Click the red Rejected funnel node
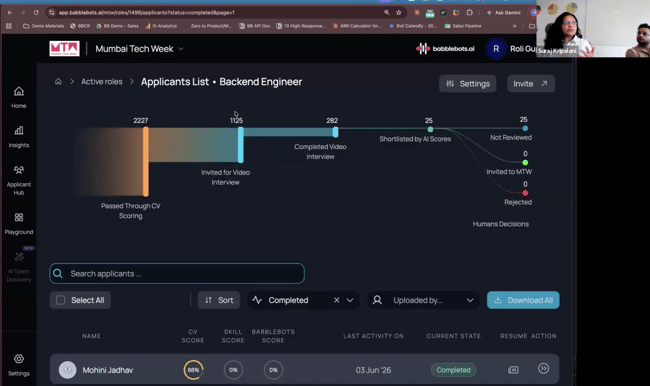The width and height of the screenshot is (650, 386). click(x=525, y=193)
